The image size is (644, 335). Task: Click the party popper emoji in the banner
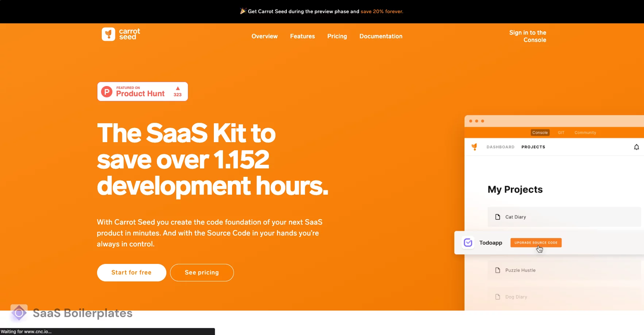243,11
